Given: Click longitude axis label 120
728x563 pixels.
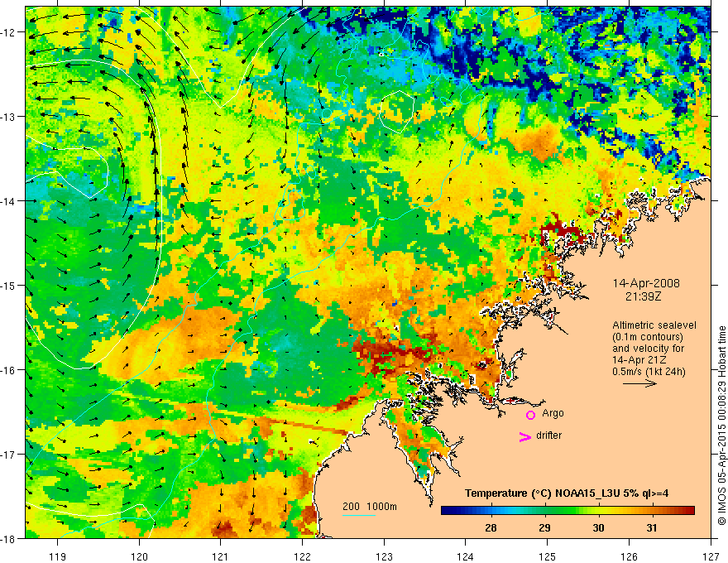Looking at the screenshot, I should pos(139,556).
